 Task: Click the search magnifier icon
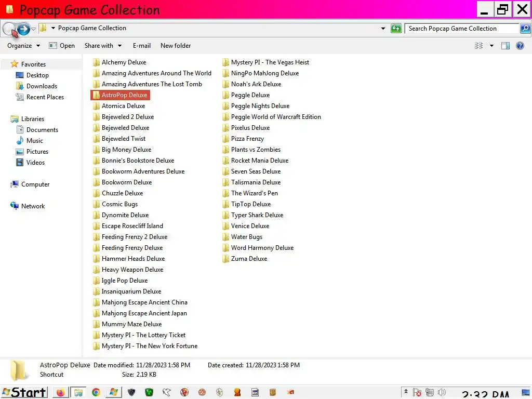pos(525,29)
